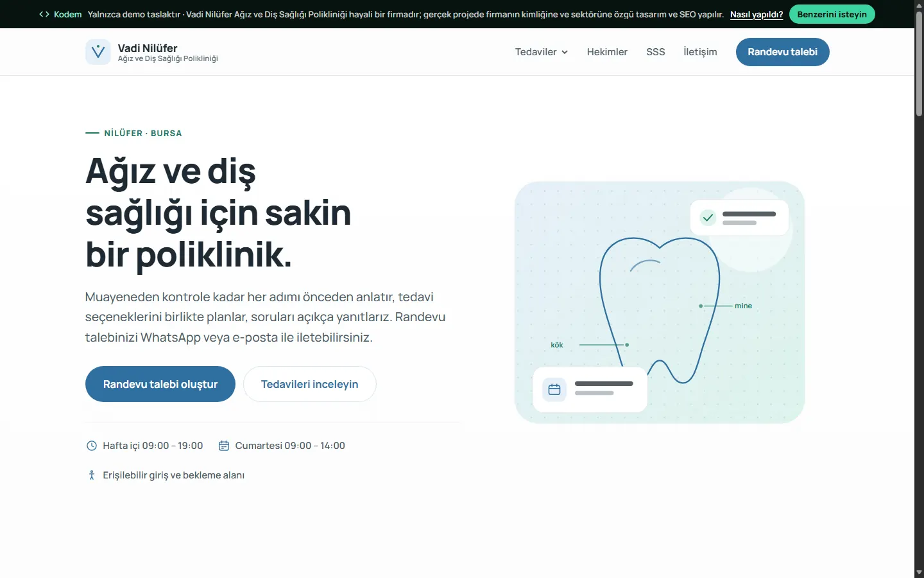Click the Randevu talebi header button
Image resolution: width=924 pixels, height=578 pixels.
pyautogui.click(x=783, y=52)
